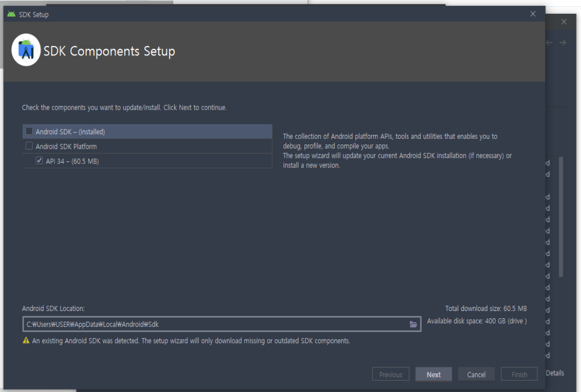The image size is (581, 392).
Task: Click back arrow in the background window
Action: (549, 43)
